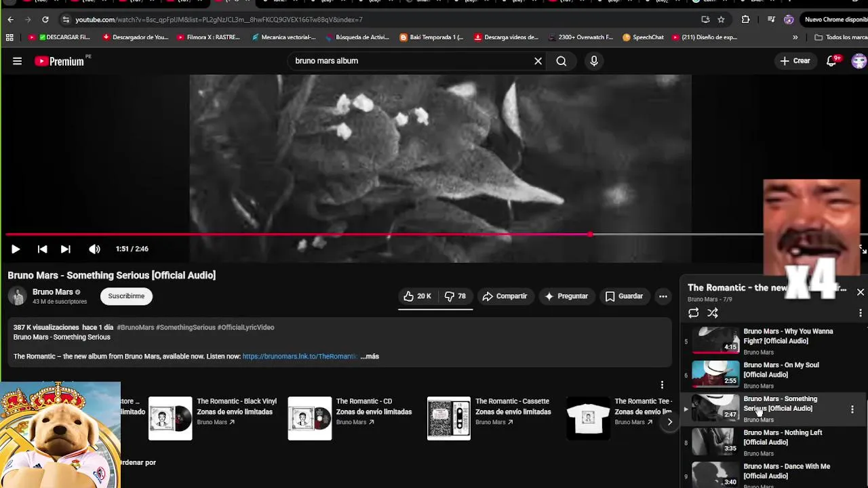Open the brunomars.lnk.to/TheRomantic link

click(300, 357)
